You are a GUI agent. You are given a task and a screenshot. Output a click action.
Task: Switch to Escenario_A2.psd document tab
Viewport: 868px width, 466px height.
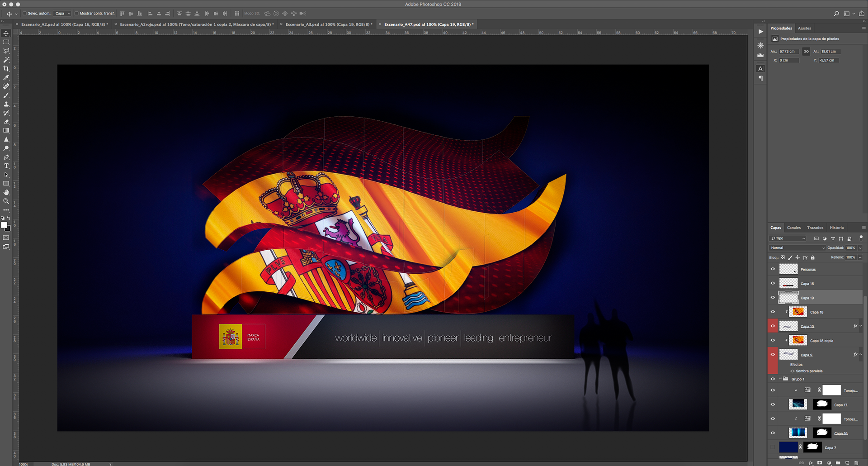pos(65,24)
